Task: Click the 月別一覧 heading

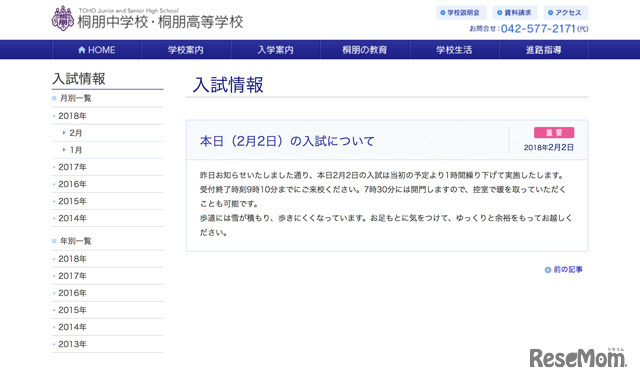Action: (x=76, y=98)
